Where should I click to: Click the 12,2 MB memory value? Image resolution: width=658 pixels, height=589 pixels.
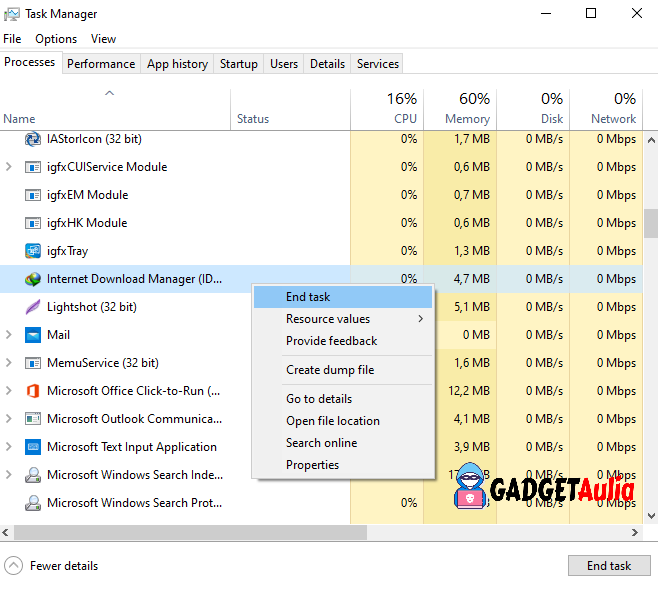[x=469, y=391]
